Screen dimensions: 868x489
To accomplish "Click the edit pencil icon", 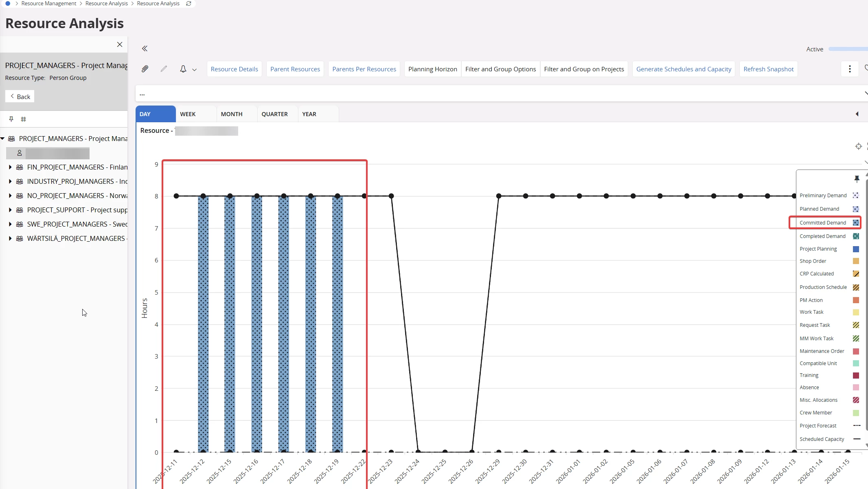I will tap(164, 69).
